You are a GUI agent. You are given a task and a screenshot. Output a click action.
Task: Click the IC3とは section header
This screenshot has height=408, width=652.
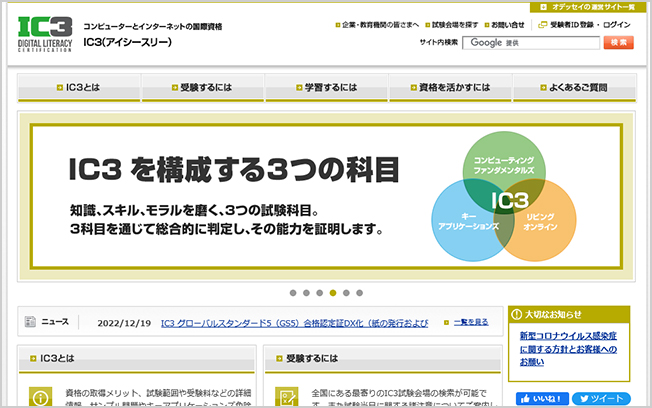pyautogui.click(x=137, y=359)
